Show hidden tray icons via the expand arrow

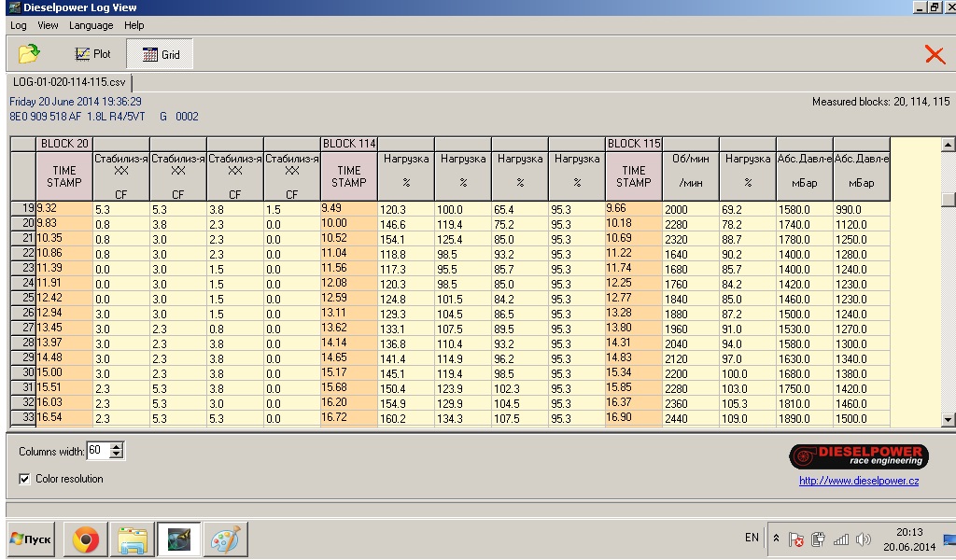tap(776, 539)
